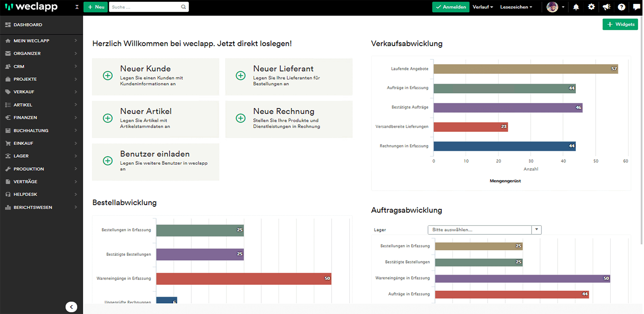This screenshot has width=644, height=314.
Task: Toggle the menu pin icon beside logo
Action: [x=77, y=7]
